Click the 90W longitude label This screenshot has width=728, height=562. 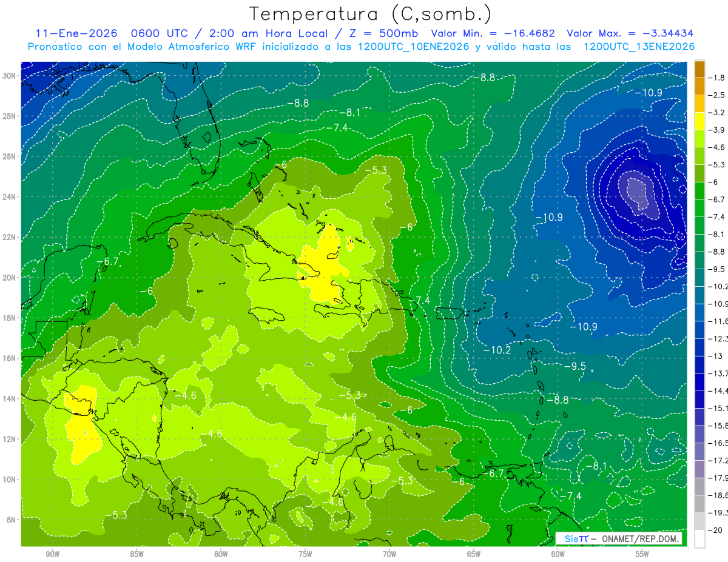[52, 555]
